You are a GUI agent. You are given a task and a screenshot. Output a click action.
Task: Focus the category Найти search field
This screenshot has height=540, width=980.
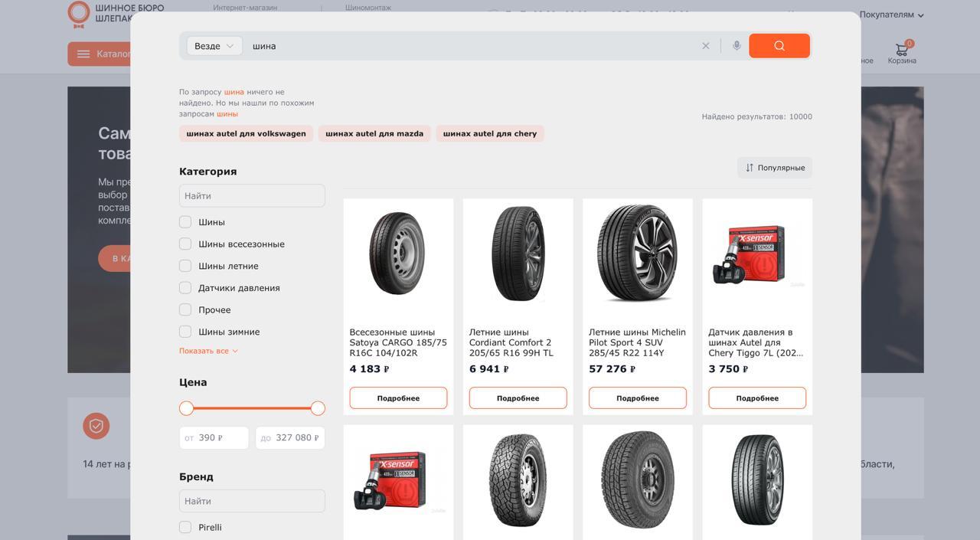click(x=252, y=195)
